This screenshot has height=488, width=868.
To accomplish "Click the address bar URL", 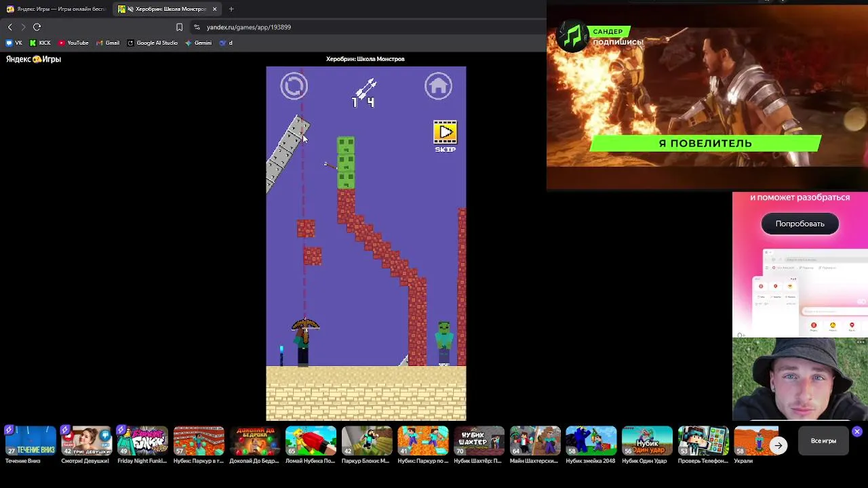I will [248, 27].
